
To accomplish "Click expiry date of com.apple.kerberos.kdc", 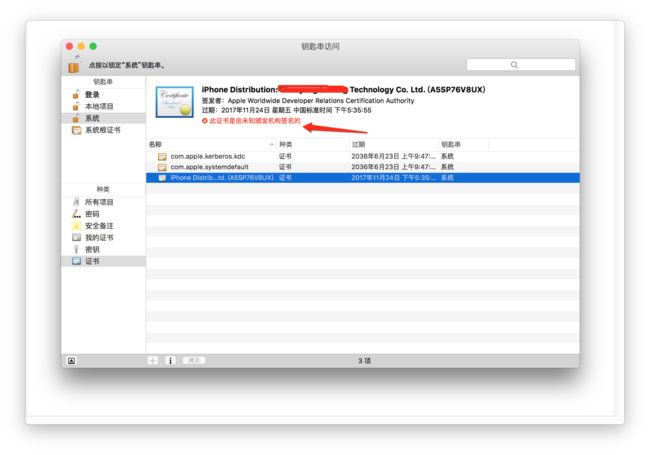I will coord(393,156).
